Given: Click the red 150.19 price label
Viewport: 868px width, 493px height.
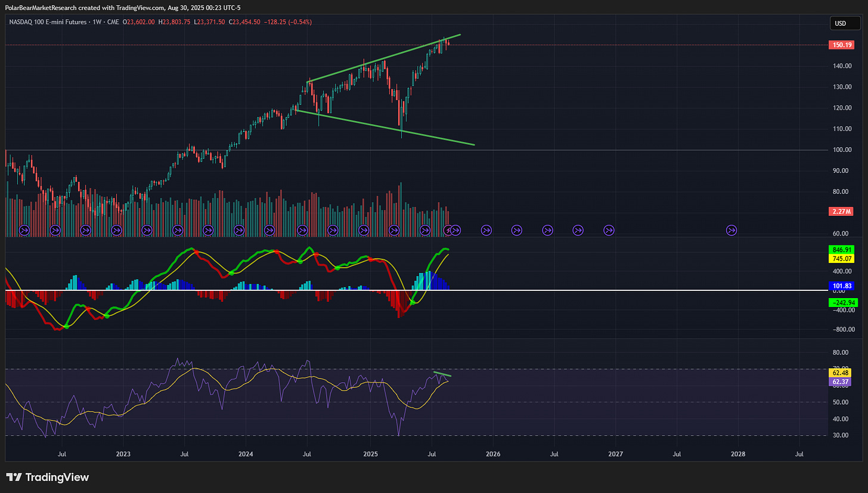Looking at the screenshot, I should point(841,45).
